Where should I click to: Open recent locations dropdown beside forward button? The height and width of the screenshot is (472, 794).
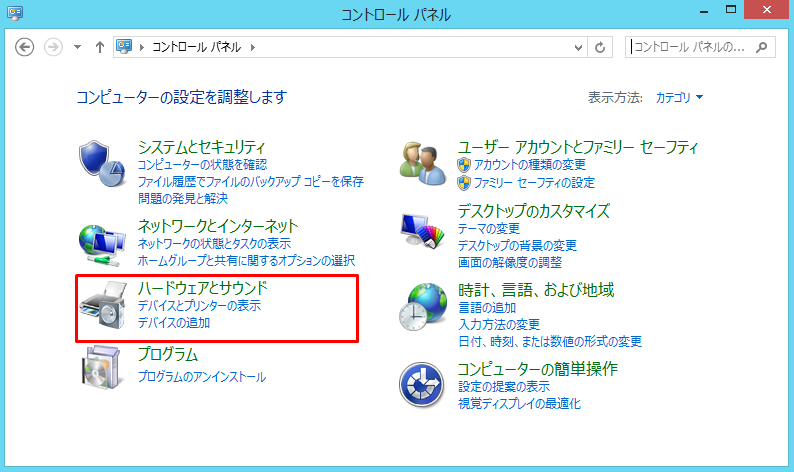pyautogui.click(x=77, y=47)
